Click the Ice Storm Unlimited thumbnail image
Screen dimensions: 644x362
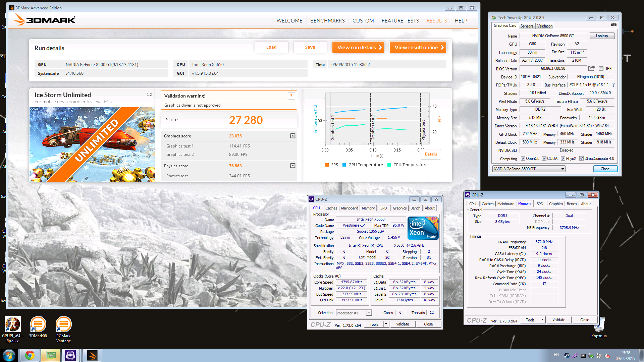[92, 144]
